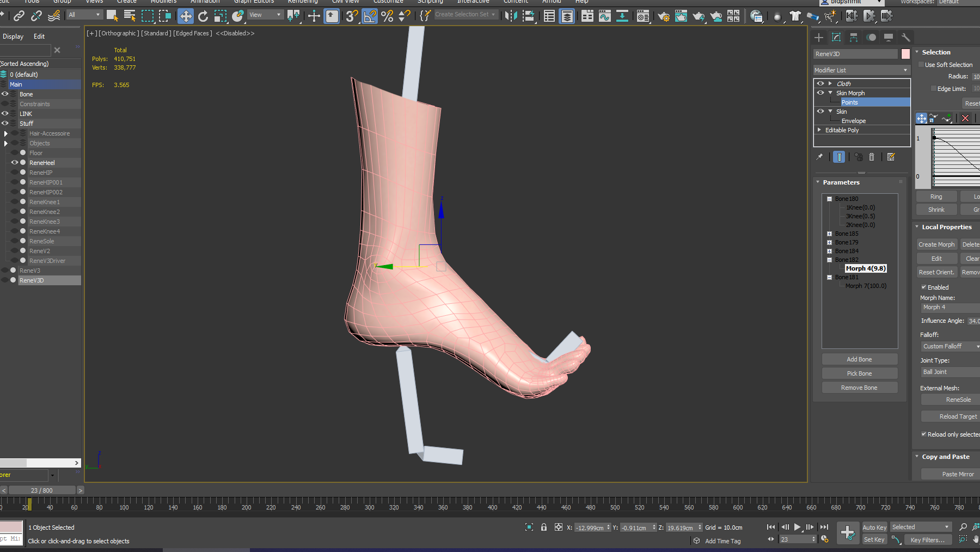Screen dimensions: 980x552
Task: Select ReneHeel in the scene explorer
Action: click(42, 162)
